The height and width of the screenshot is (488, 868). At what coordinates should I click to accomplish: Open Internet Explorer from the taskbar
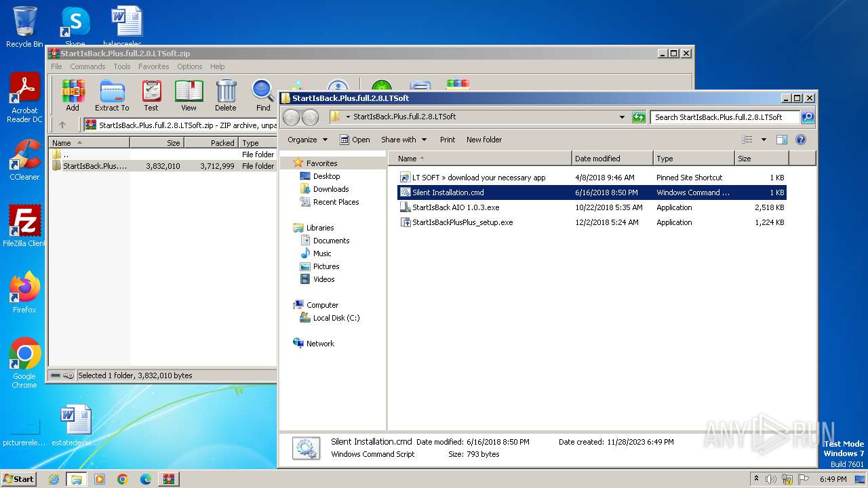54,479
